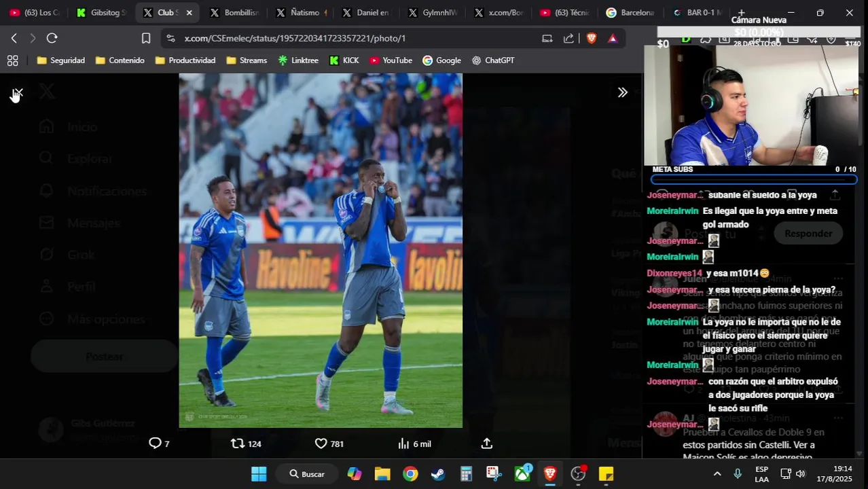The width and height of the screenshot is (868, 489).
Task: Open Brave Shields lion icon
Action: (x=591, y=38)
